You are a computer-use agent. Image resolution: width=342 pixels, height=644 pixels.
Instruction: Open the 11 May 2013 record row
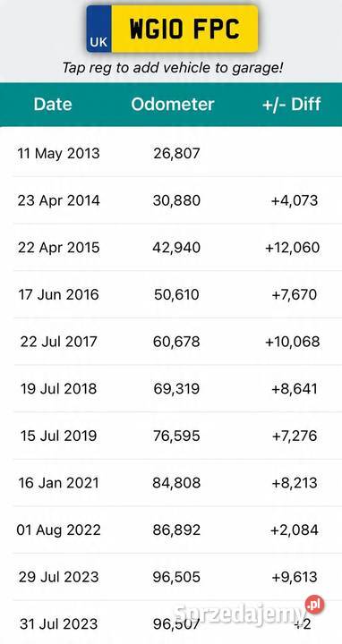tap(171, 153)
